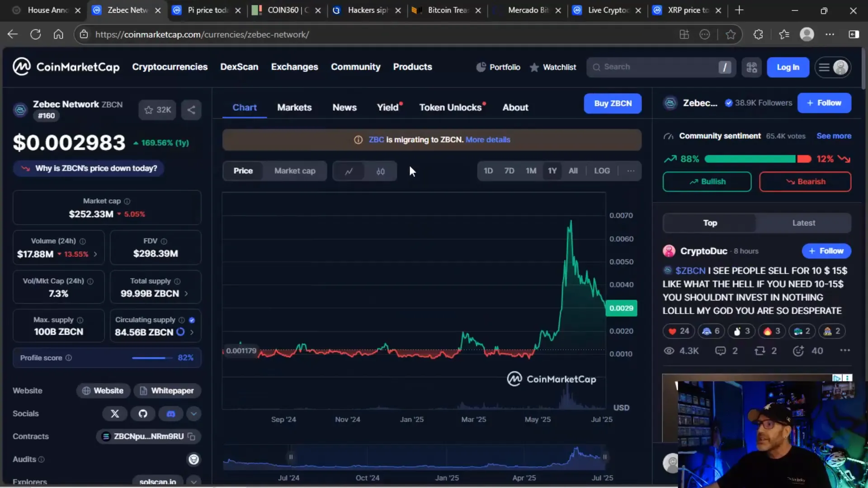Screen dimensions: 868x488
Task: Click the QR scan icon near search
Action: 751,67
